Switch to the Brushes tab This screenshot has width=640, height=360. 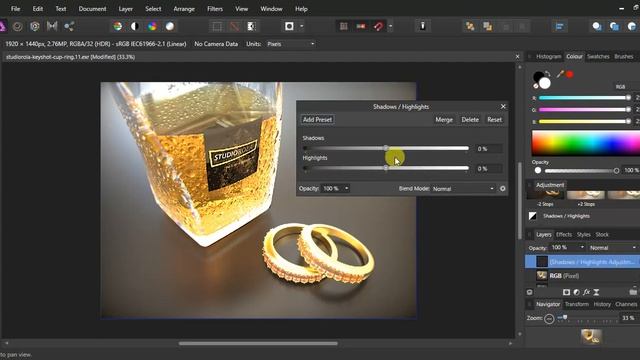[624, 57]
